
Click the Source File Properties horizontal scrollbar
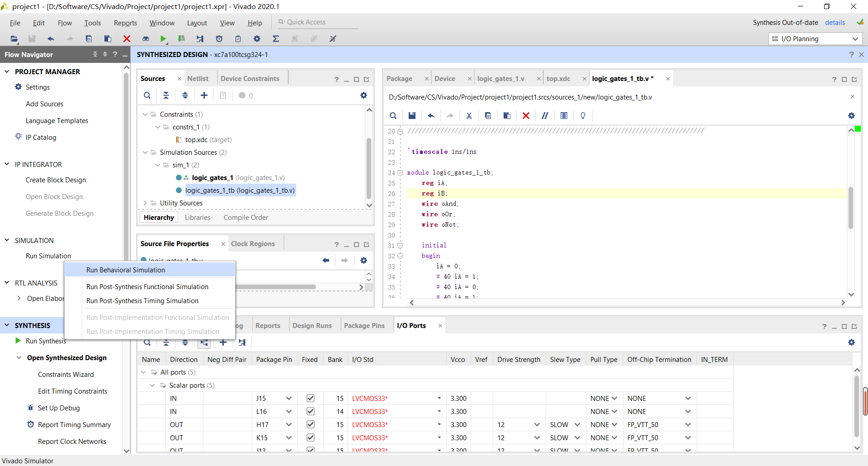point(276,287)
